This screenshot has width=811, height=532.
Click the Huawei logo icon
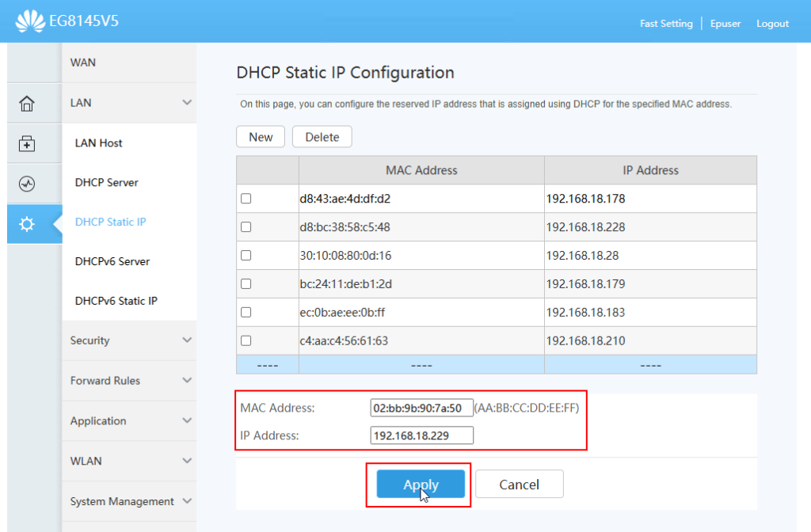point(29,21)
